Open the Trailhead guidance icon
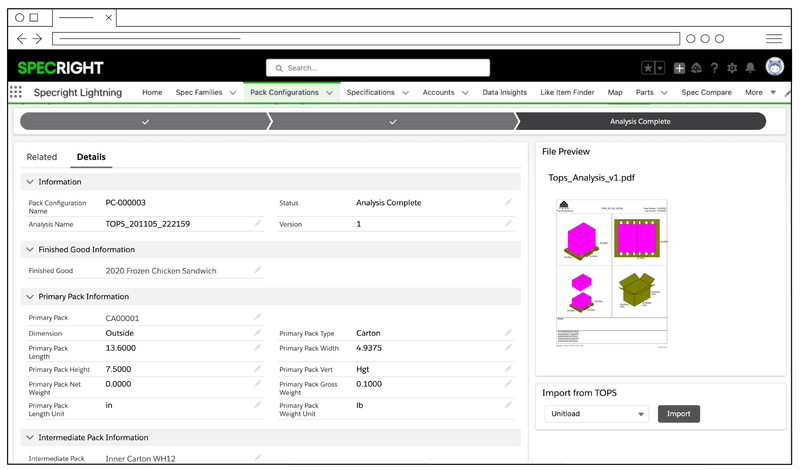 (696, 68)
